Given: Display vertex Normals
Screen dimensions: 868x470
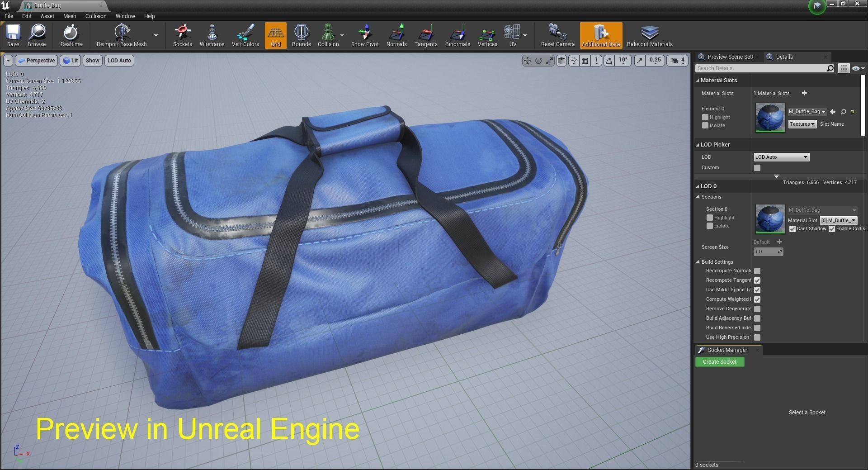Looking at the screenshot, I should coord(396,35).
